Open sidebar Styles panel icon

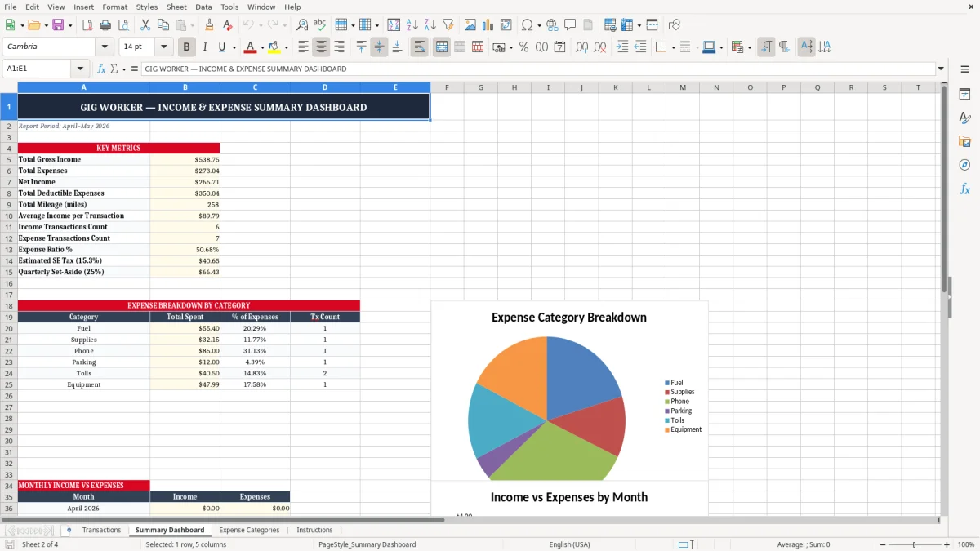click(x=964, y=118)
